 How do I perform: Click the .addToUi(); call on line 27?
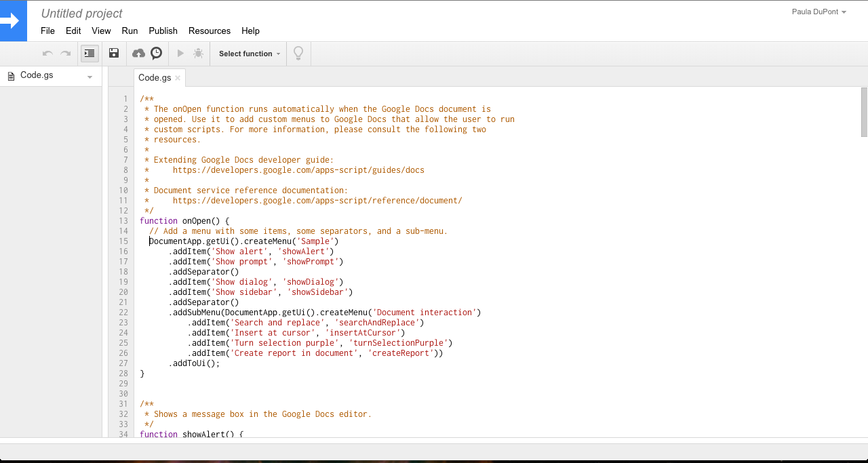tap(195, 363)
